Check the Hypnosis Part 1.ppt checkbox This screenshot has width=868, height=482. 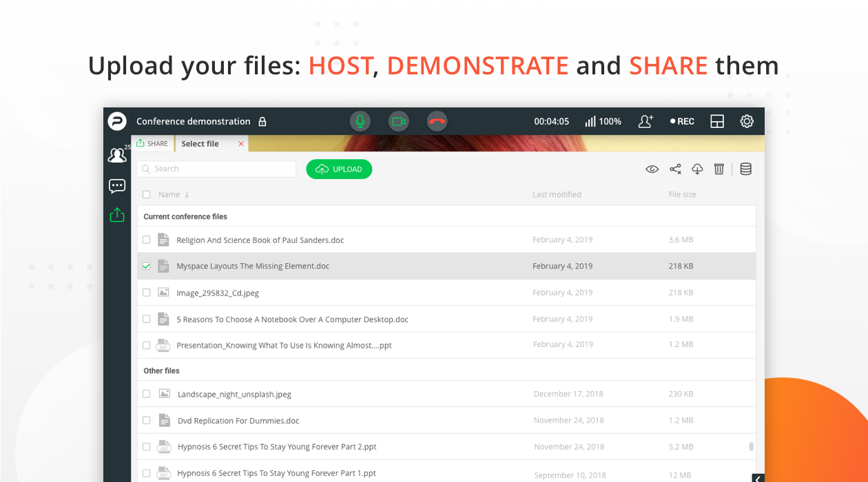point(146,473)
